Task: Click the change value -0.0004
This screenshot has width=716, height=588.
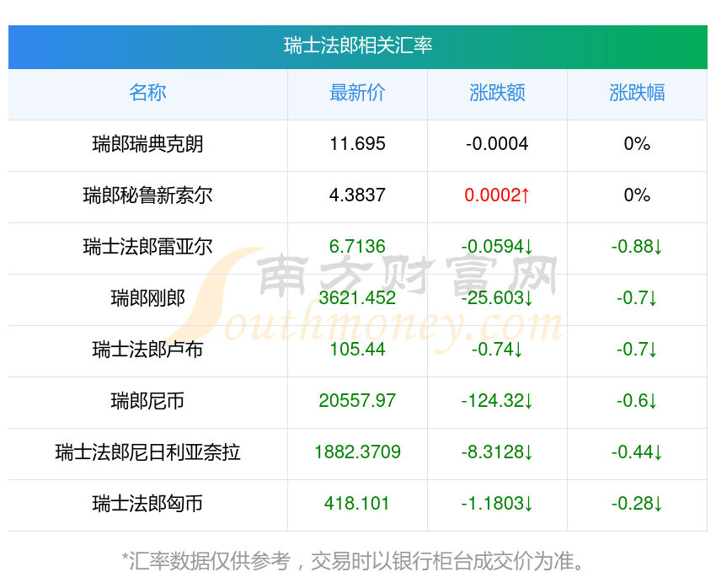Action: pyautogui.click(x=497, y=144)
